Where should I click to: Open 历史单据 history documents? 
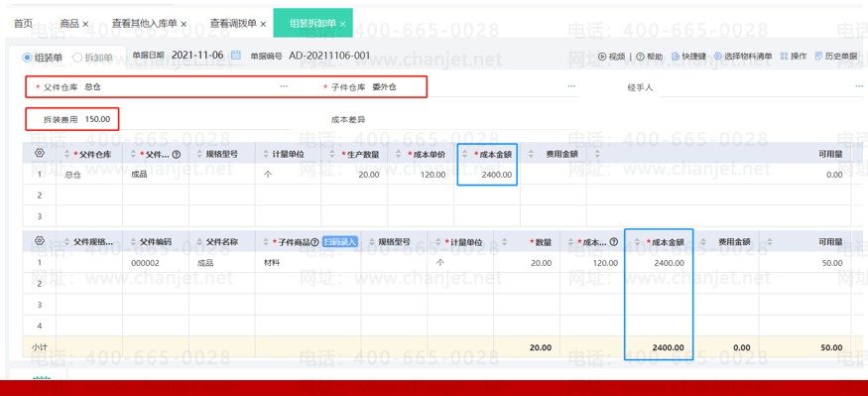(836, 57)
